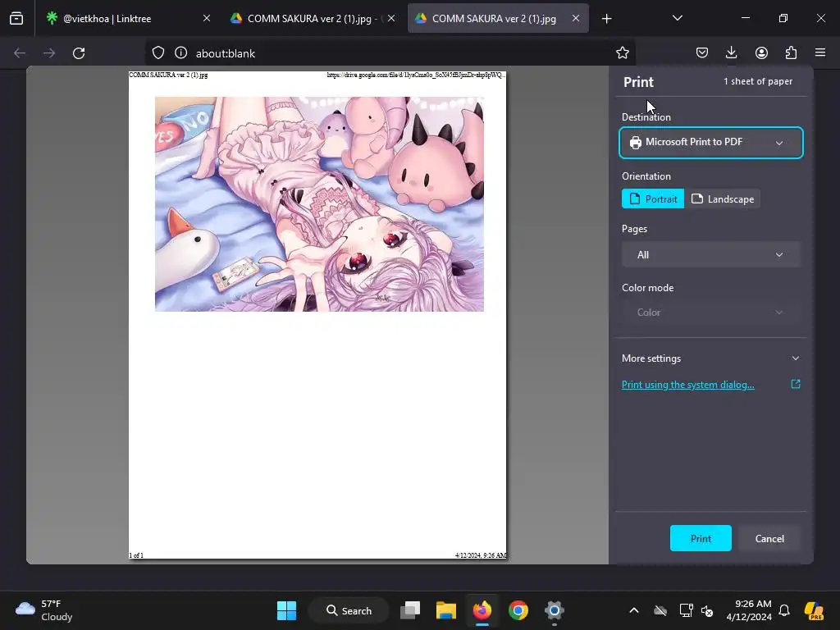Open the Destination printer dropdown
The image size is (840, 630).
tap(711, 143)
